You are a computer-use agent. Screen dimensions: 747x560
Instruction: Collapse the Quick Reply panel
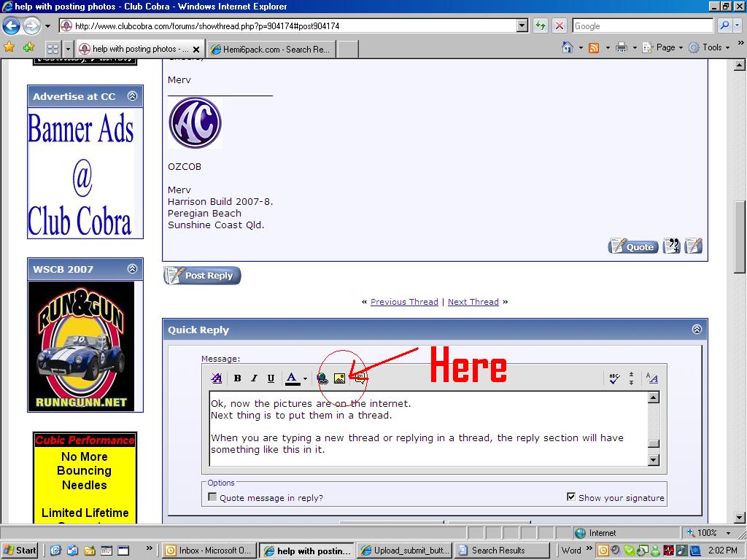click(x=697, y=330)
